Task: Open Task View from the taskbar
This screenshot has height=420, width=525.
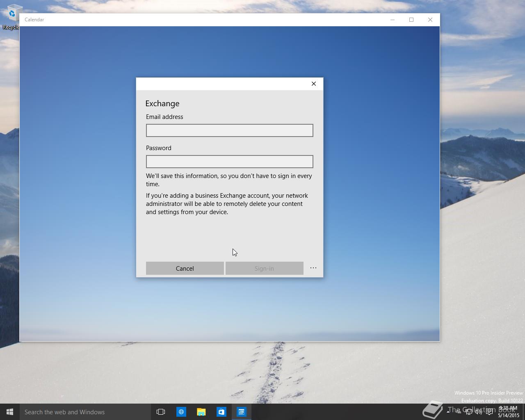Action: click(161, 412)
